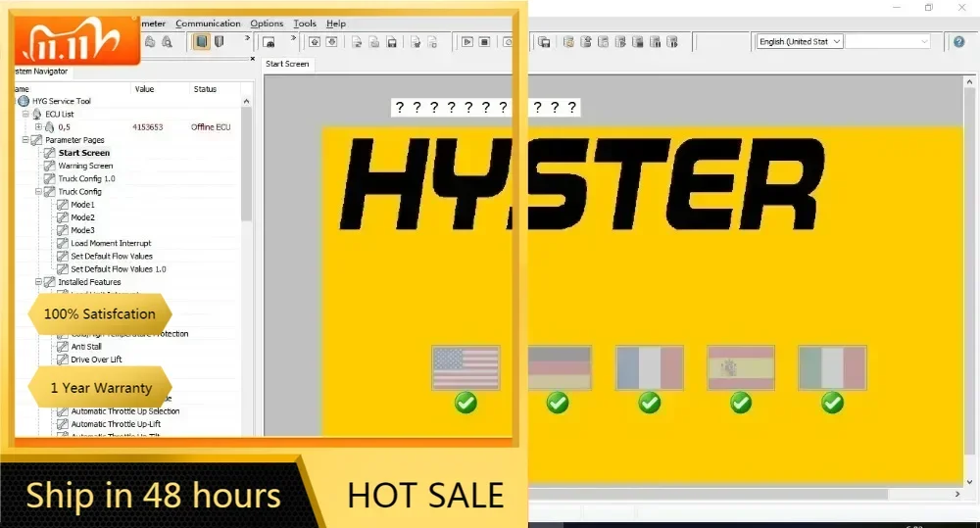Click the Print Preview magnifier icon
980x528 pixels.
coord(167,42)
